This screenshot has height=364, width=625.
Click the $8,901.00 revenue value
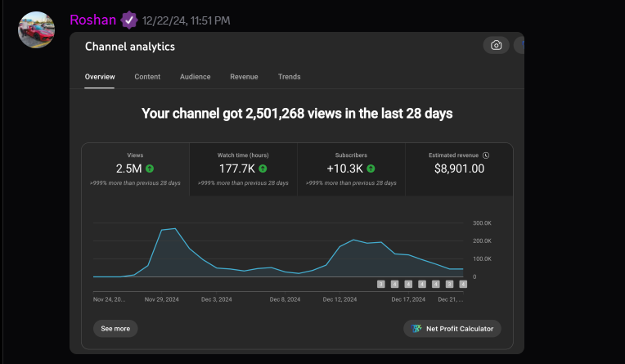tap(459, 169)
